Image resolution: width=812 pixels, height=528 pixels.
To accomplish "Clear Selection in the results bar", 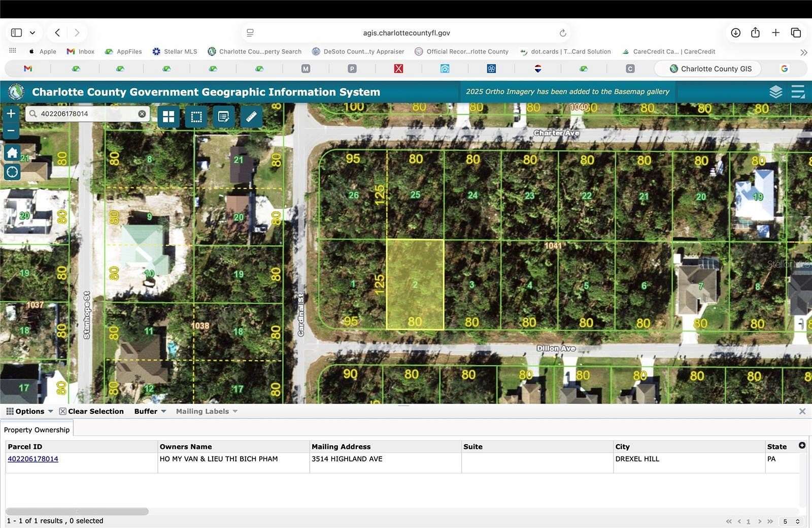I will 92,411.
